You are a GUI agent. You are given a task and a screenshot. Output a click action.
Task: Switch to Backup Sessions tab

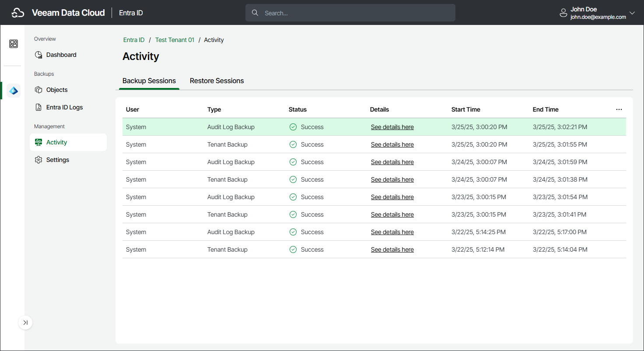[149, 81]
